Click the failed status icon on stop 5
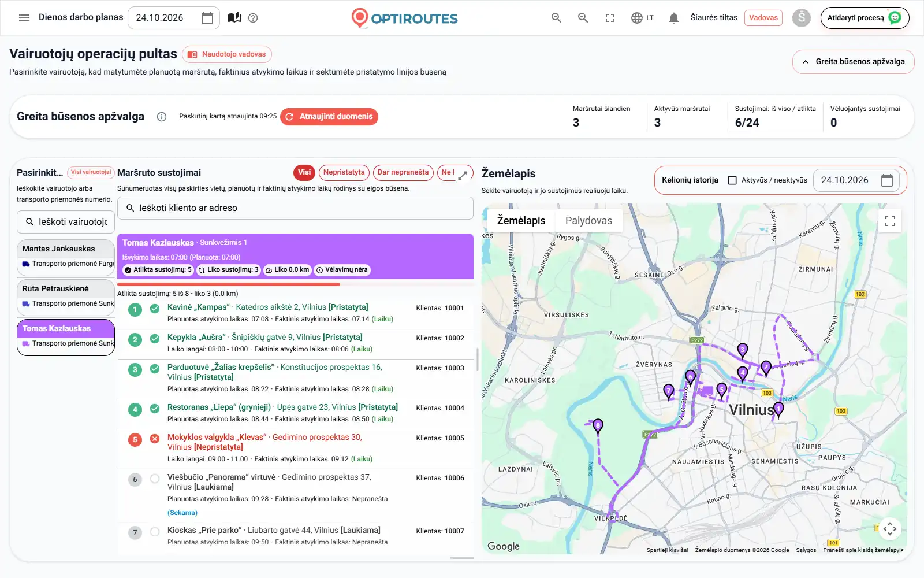924x578 pixels. [x=155, y=439]
